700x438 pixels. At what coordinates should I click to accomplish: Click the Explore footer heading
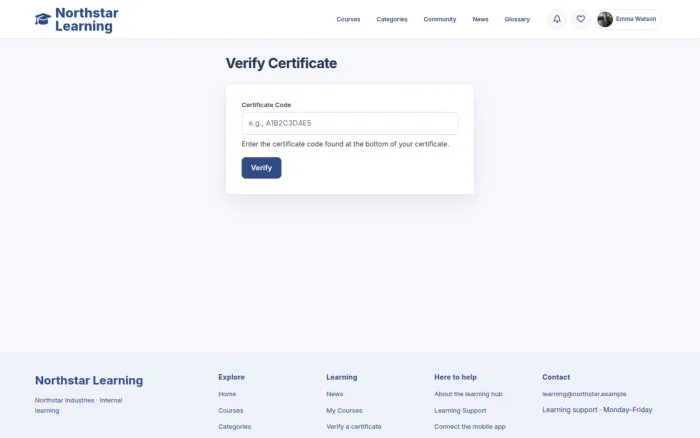tap(231, 377)
